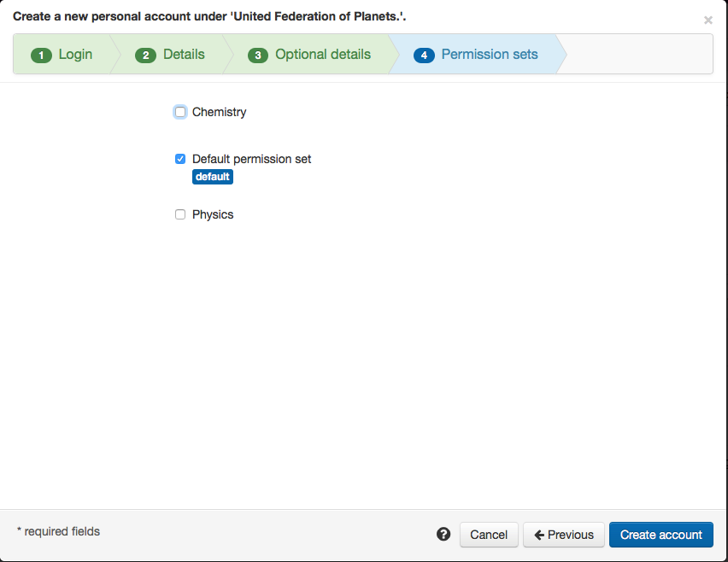Click the help question mark icon
Screen dimensions: 728x562
[x=443, y=534]
